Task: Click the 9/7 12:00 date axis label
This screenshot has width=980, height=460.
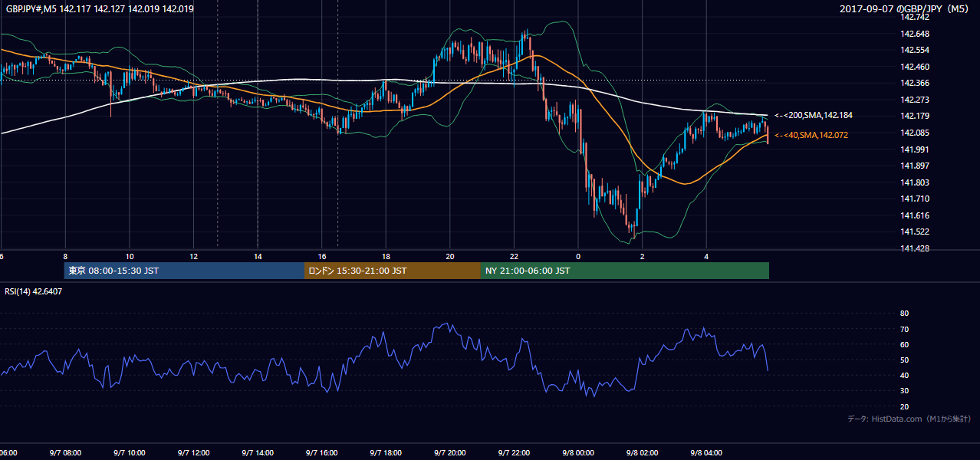Action: [x=193, y=453]
